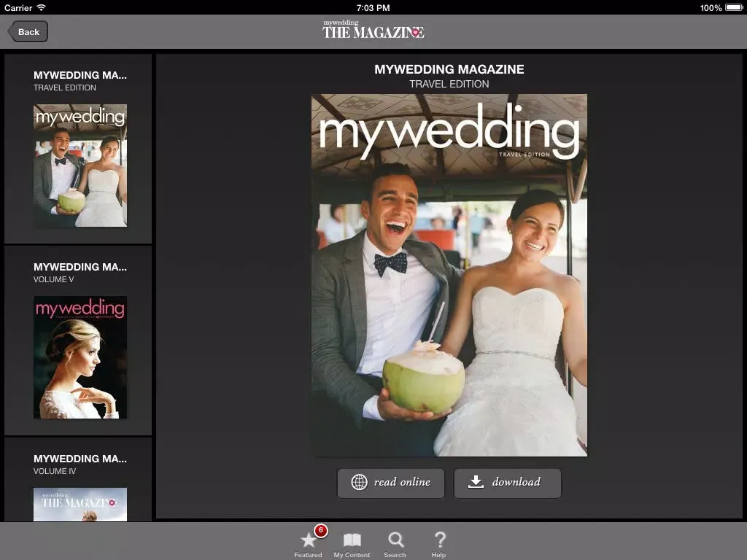Viewport: 747px width, 560px height.
Task: Select the Volume V cover thumbnail
Action: pos(80,357)
